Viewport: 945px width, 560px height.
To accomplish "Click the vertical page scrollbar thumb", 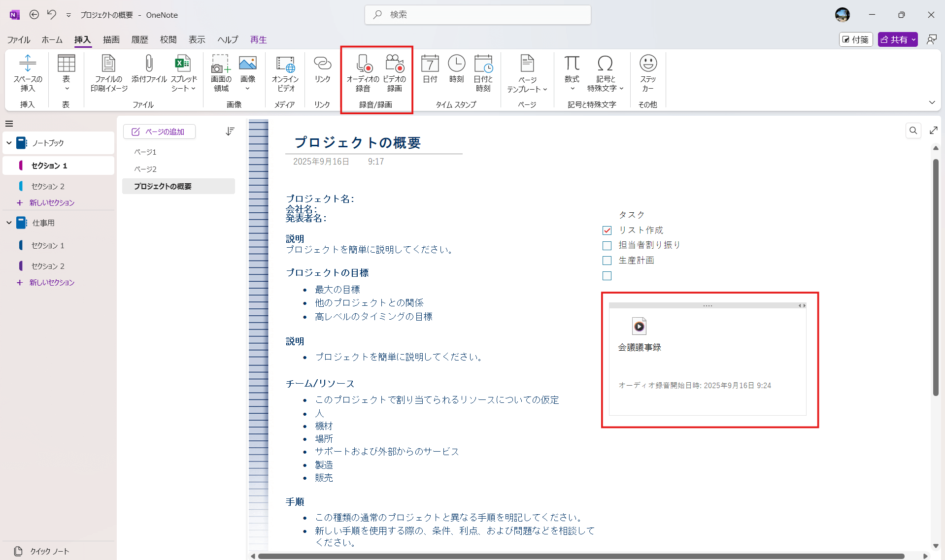I will click(x=936, y=276).
